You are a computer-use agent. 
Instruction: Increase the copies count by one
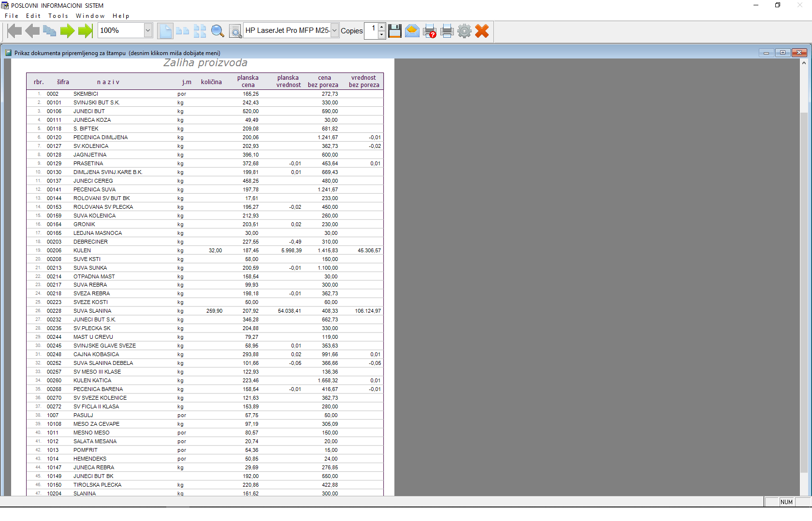coord(381,27)
